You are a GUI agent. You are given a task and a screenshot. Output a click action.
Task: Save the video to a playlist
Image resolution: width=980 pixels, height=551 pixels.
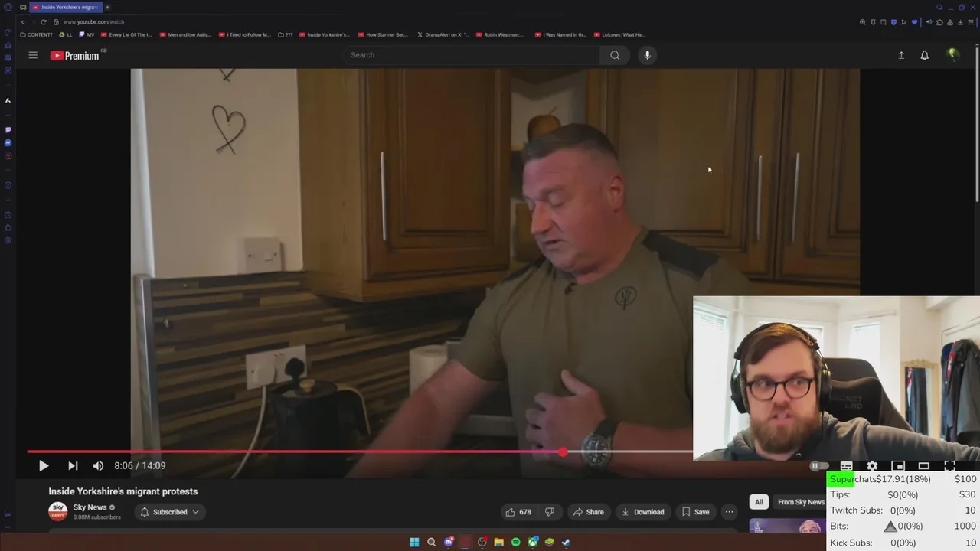pos(695,512)
